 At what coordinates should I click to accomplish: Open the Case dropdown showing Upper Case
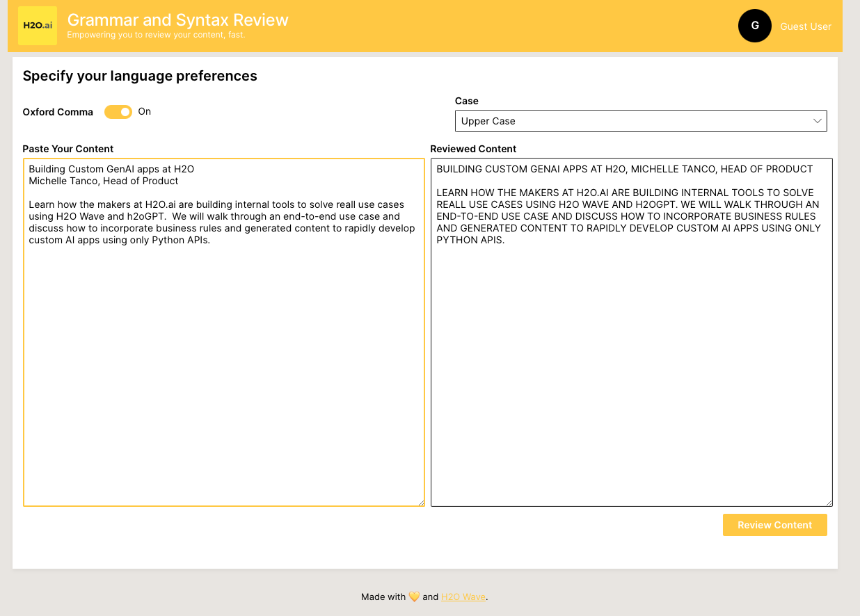(641, 121)
